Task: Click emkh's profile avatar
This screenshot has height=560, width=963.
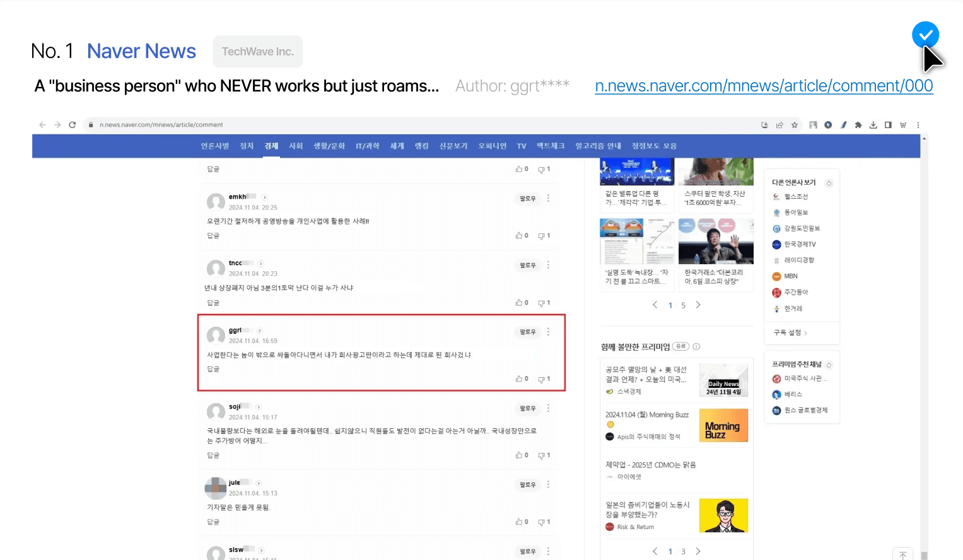Action: pos(216,202)
